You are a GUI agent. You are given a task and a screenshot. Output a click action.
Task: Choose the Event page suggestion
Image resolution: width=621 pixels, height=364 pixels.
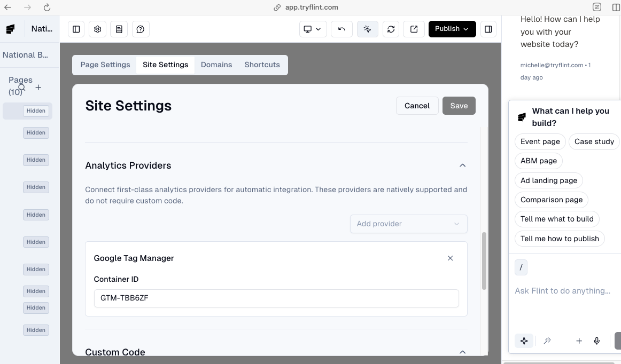(540, 141)
